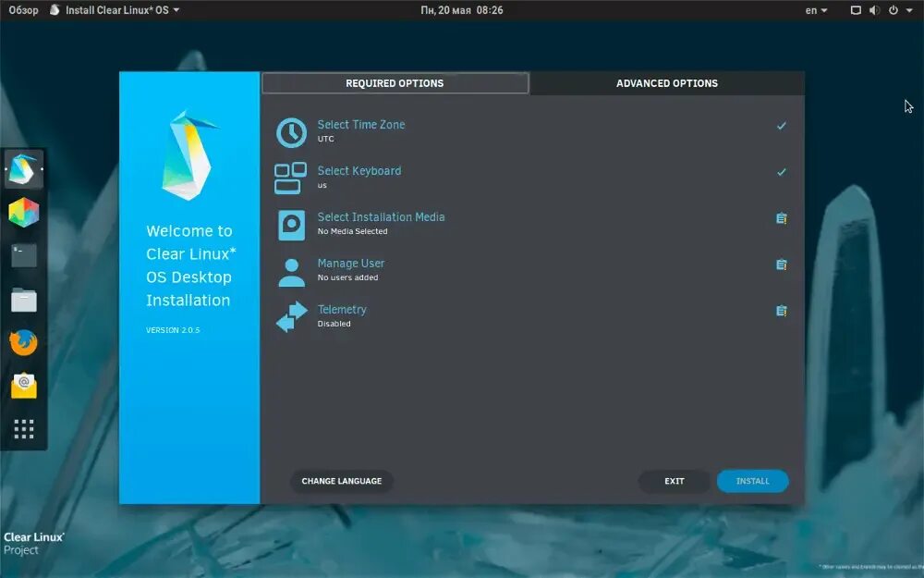
Task: Click the UTC time zone value
Action: [x=326, y=140]
